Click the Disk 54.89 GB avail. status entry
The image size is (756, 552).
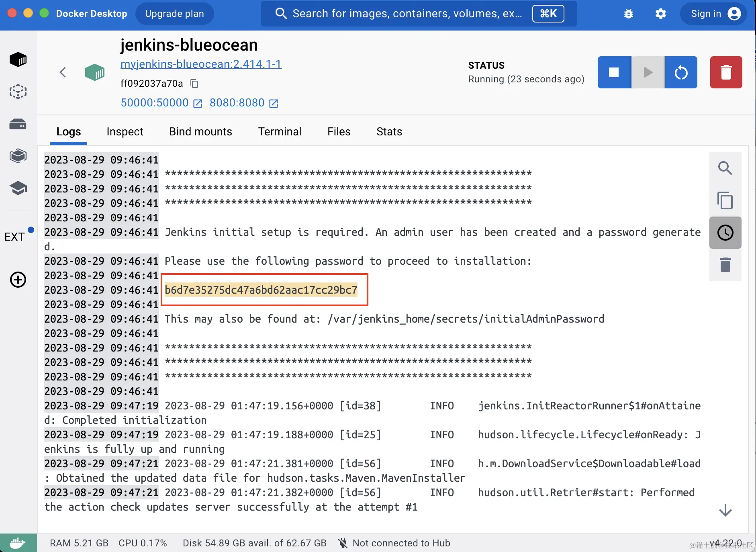[x=255, y=543]
